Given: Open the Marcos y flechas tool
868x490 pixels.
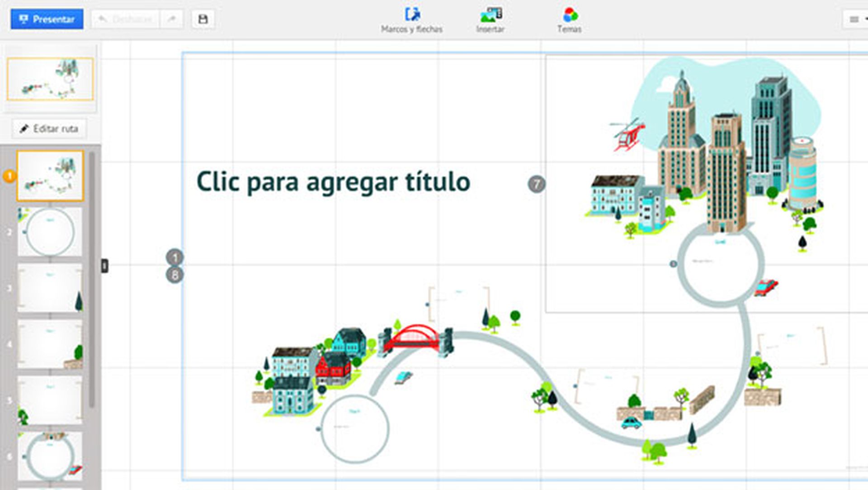Looking at the screenshot, I should (411, 14).
